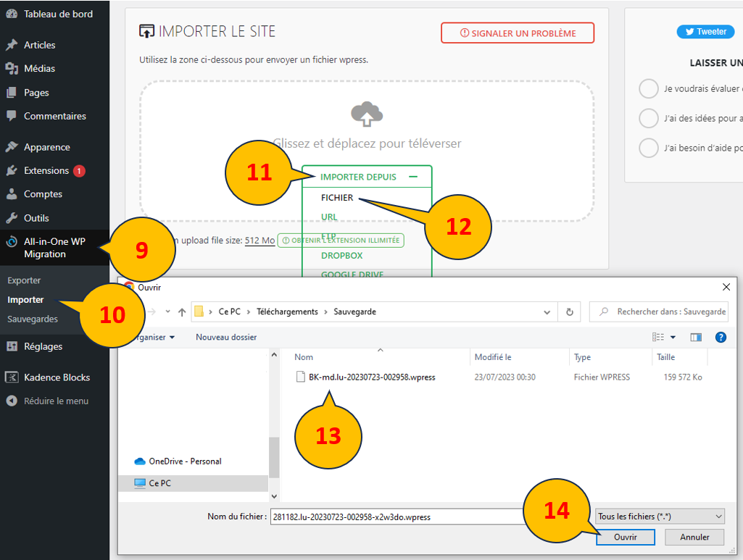Expand the recent locations chevron
This screenshot has height=560, width=743.
click(167, 312)
